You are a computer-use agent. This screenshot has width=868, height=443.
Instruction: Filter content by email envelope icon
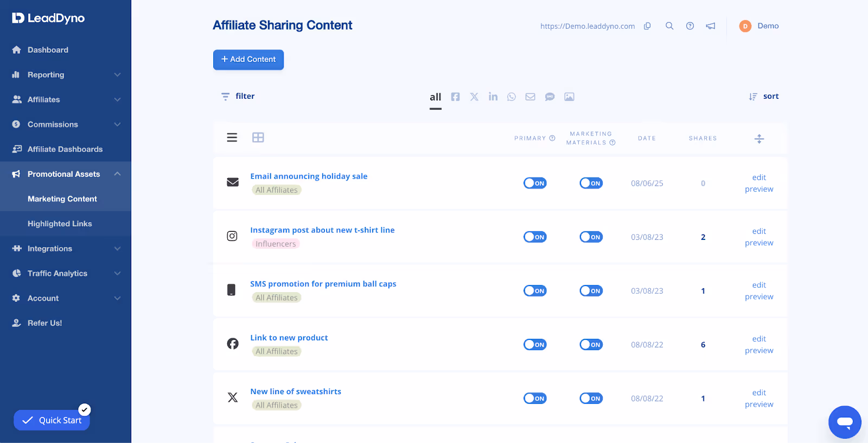pos(531,97)
